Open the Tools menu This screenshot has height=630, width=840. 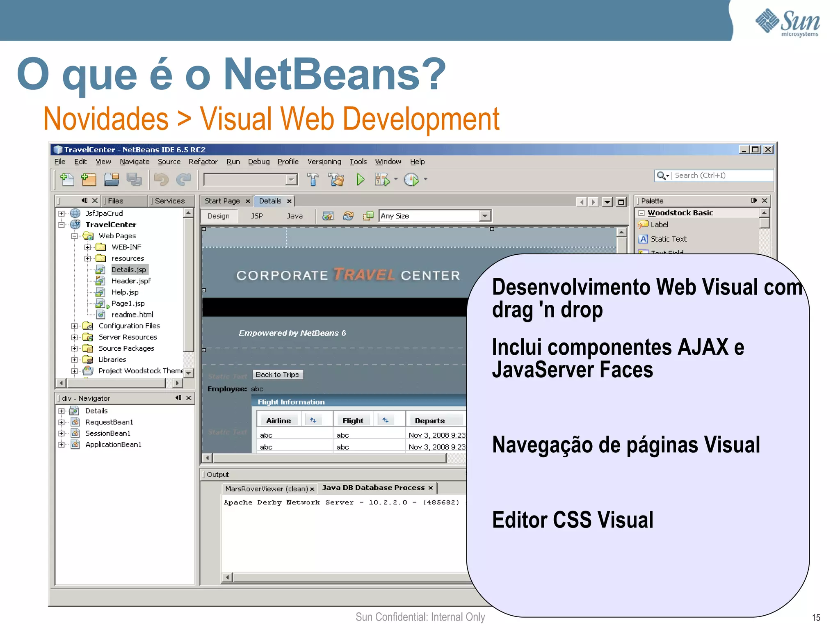[358, 162]
